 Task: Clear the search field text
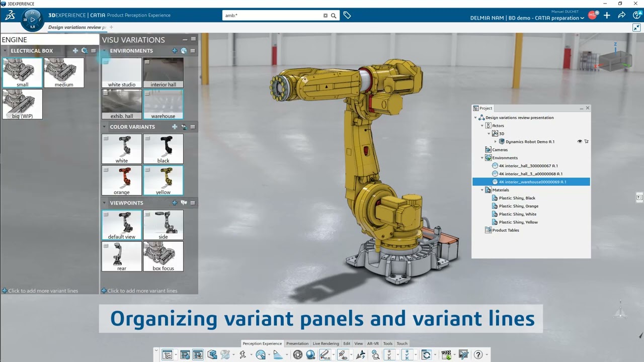click(325, 16)
